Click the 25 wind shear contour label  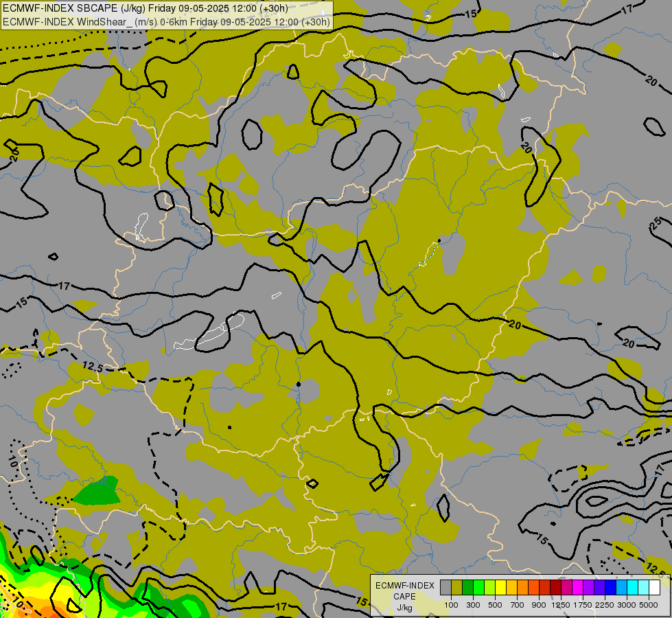point(657,223)
